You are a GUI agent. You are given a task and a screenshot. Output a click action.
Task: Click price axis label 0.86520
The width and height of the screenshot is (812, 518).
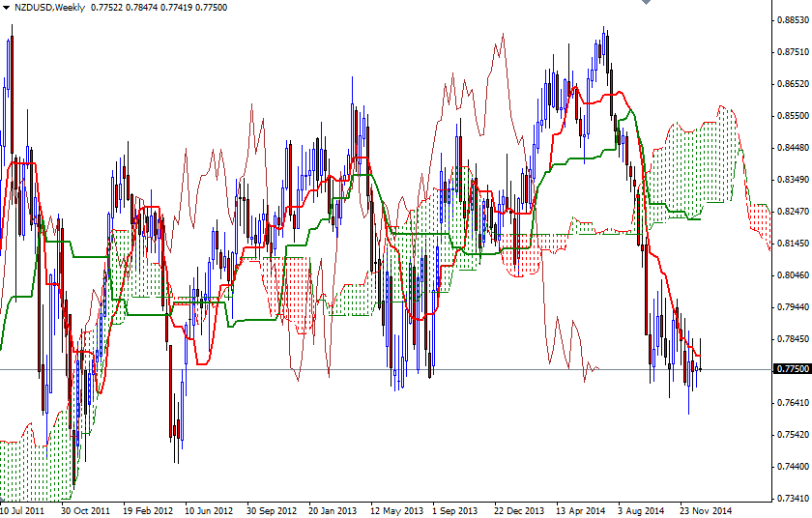793,84
